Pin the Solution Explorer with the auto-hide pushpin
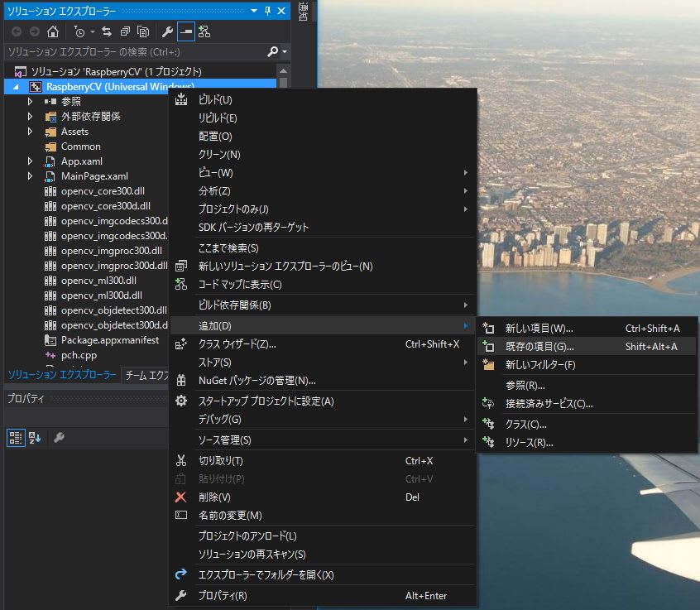 pyautogui.click(x=267, y=11)
